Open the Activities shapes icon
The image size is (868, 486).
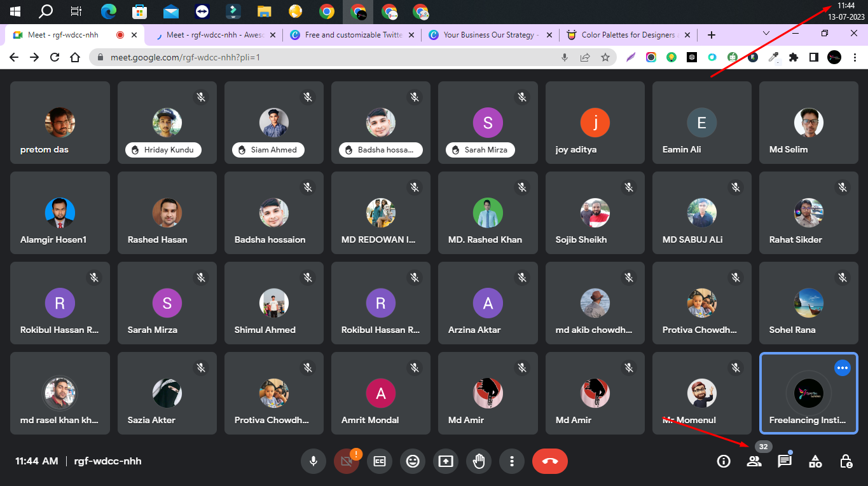click(x=815, y=461)
